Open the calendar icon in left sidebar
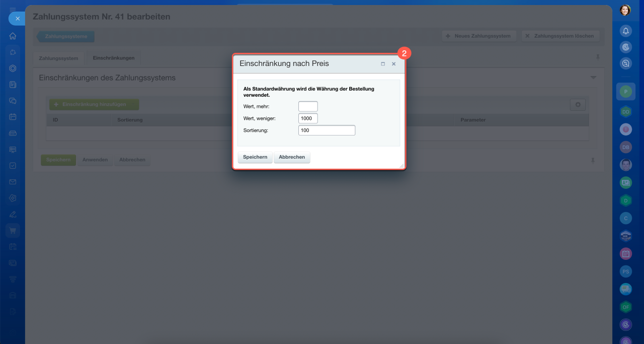 pyautogui.click(x=13, y=116)
